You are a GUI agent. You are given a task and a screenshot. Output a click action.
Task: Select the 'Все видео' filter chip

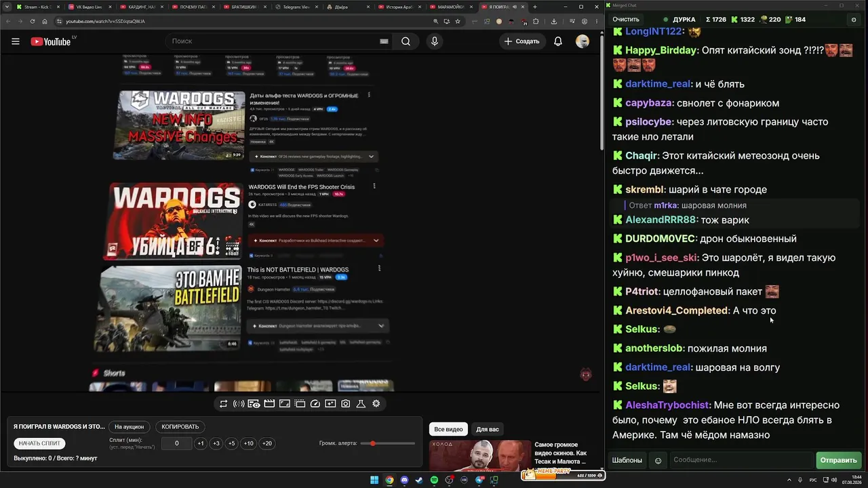(448, 430)
